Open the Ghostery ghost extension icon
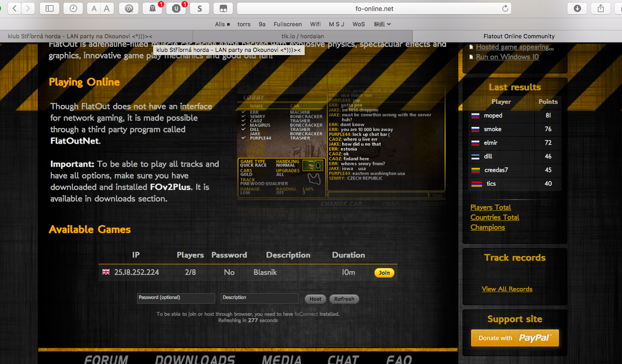 (152, 8)
